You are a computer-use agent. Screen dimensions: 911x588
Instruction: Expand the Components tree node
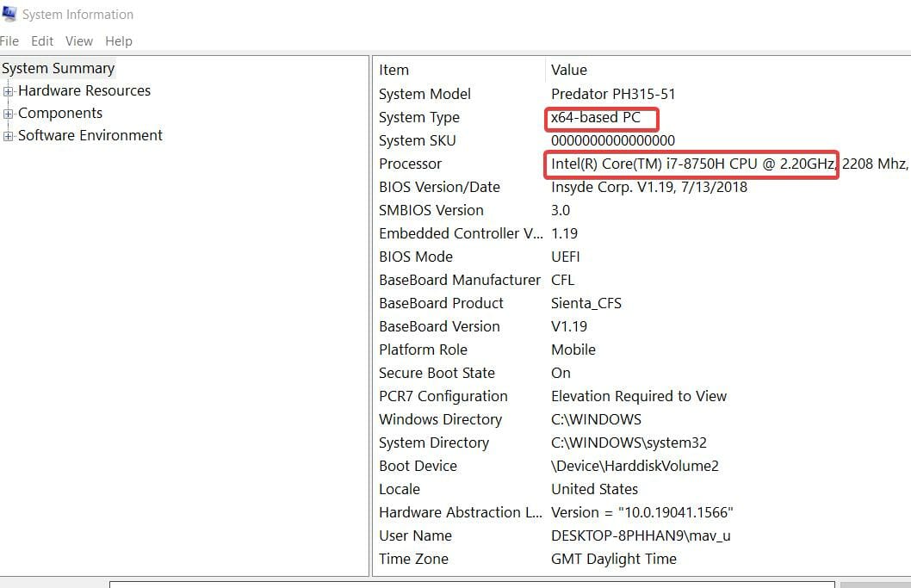pos(7,113)
